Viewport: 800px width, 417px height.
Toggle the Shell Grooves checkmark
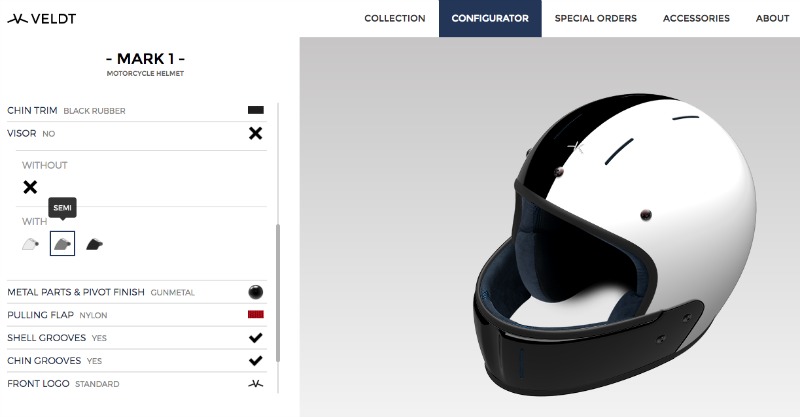click(256, 337)
